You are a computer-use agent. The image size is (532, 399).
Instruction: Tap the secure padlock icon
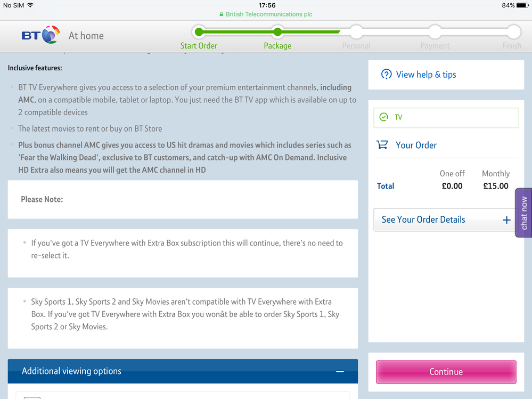pos(222,14)
